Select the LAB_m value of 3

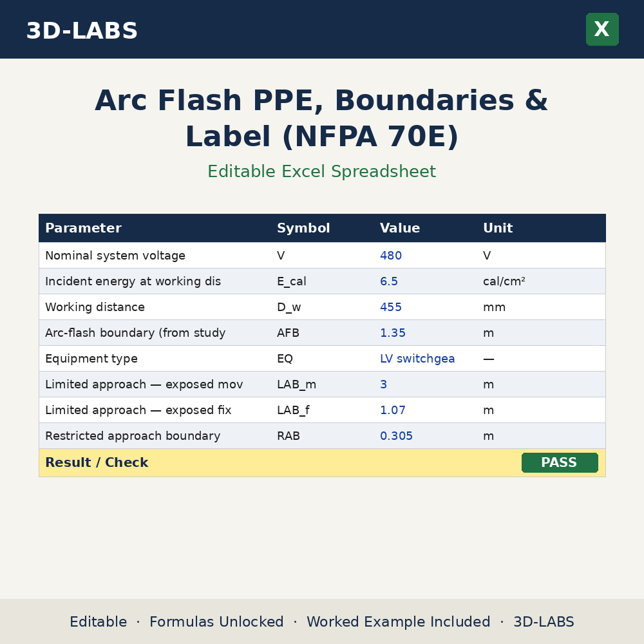383,384
